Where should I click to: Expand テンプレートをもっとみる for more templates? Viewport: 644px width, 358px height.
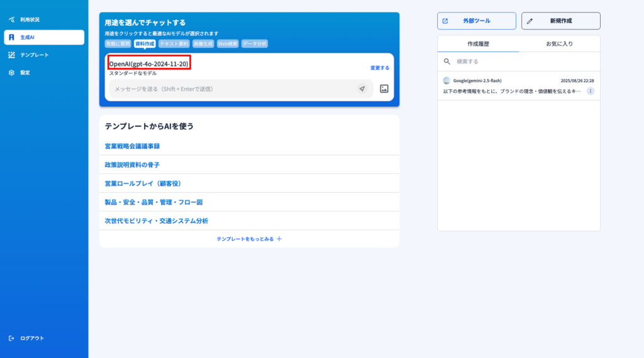(249, 239)
